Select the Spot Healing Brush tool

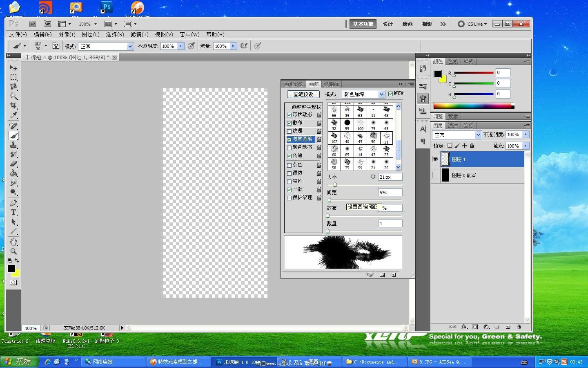13,126
